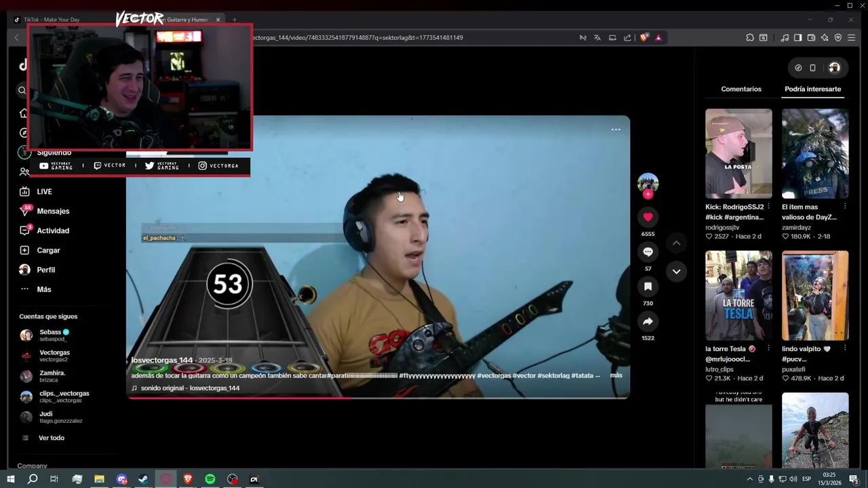The image size is (868, 488).
Task: Open the Windows Start menu
Action: [x=11, y=479]
